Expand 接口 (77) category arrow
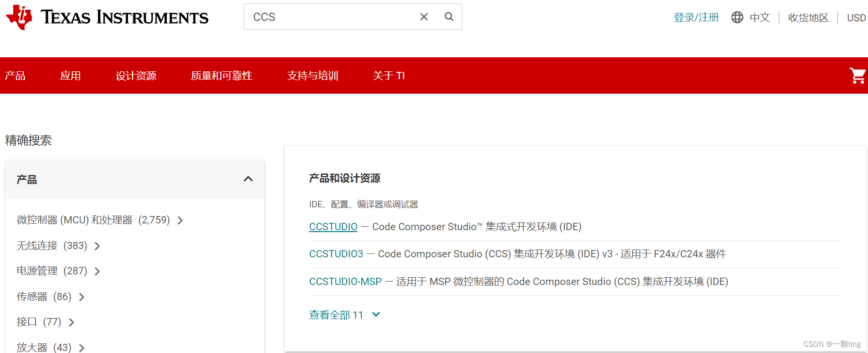 [x=71, y=322]
